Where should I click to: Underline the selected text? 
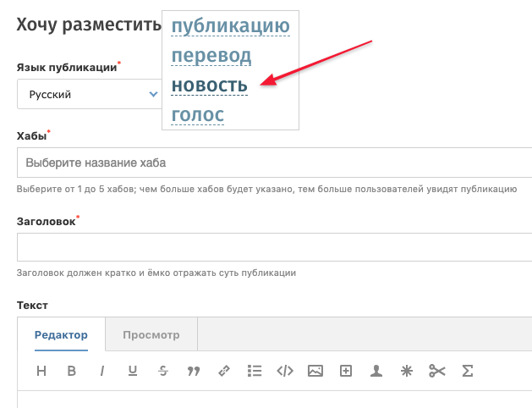click(x=133, y=371)
